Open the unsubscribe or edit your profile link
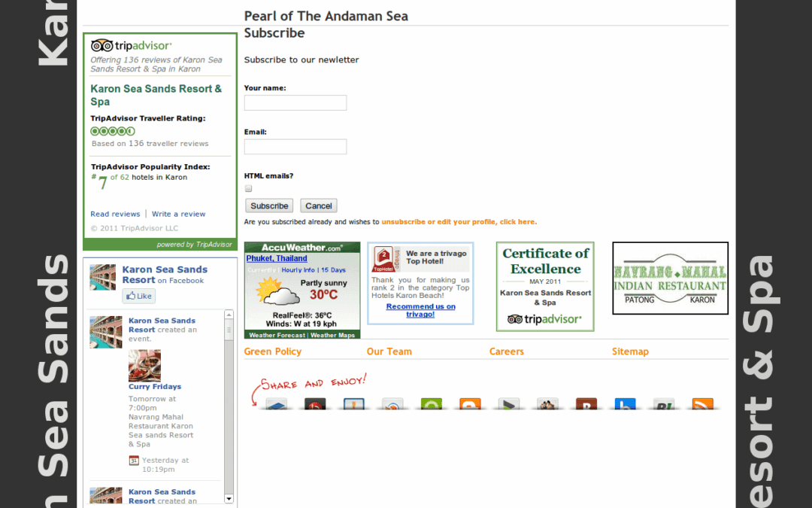 (x=459, y=222)
